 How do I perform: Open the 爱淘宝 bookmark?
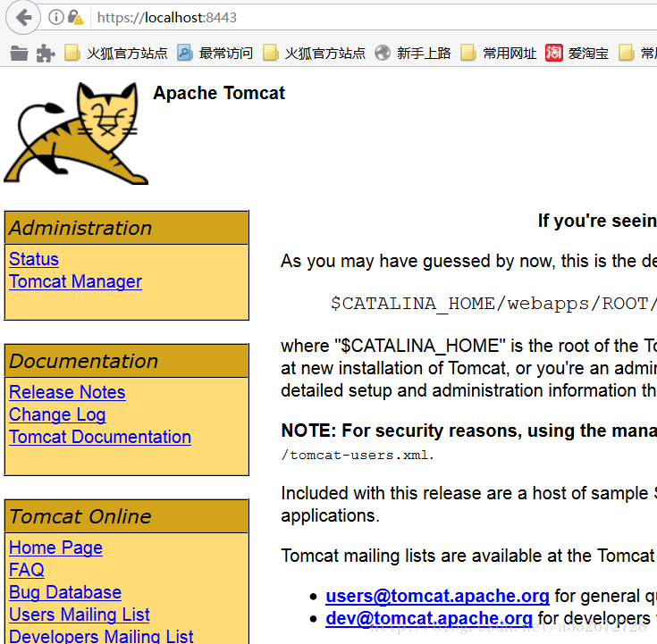pos(577,54)
